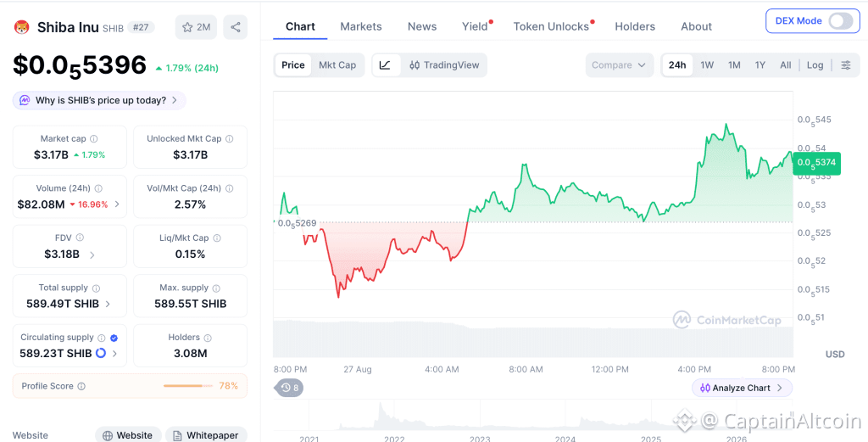Toggle the DEX Mode switch
The width and height of the screenshot is (868, 442).
(x=841, y=21)
